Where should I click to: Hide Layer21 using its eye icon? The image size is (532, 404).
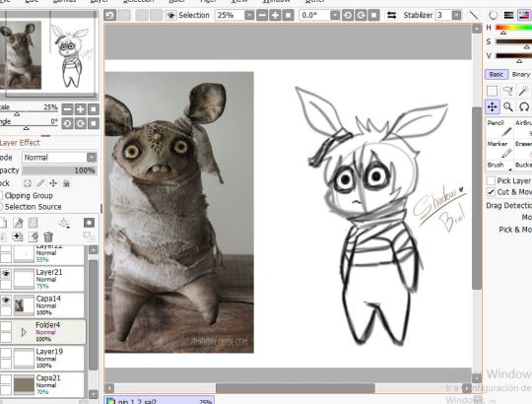tap(6, 274)
